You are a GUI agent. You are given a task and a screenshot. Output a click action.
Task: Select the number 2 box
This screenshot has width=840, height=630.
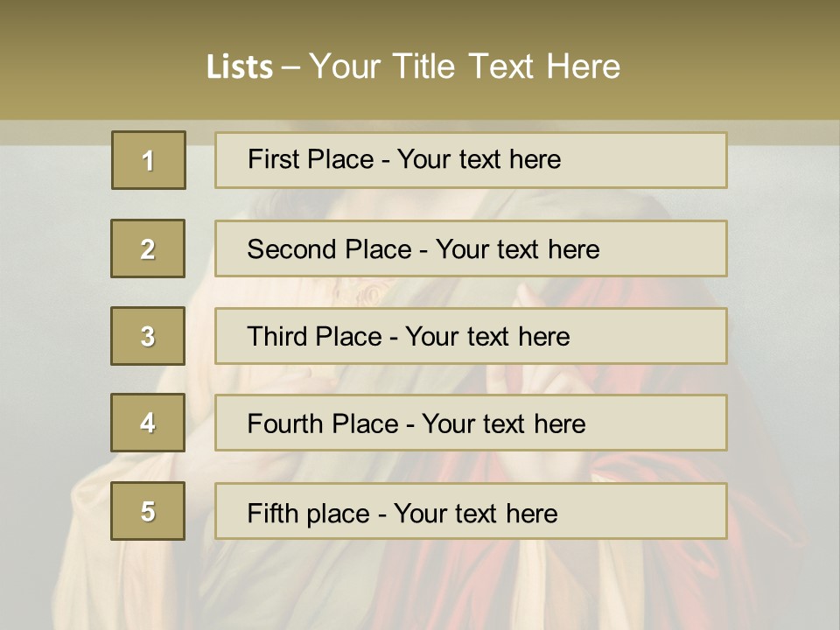(x=148, y=248)
